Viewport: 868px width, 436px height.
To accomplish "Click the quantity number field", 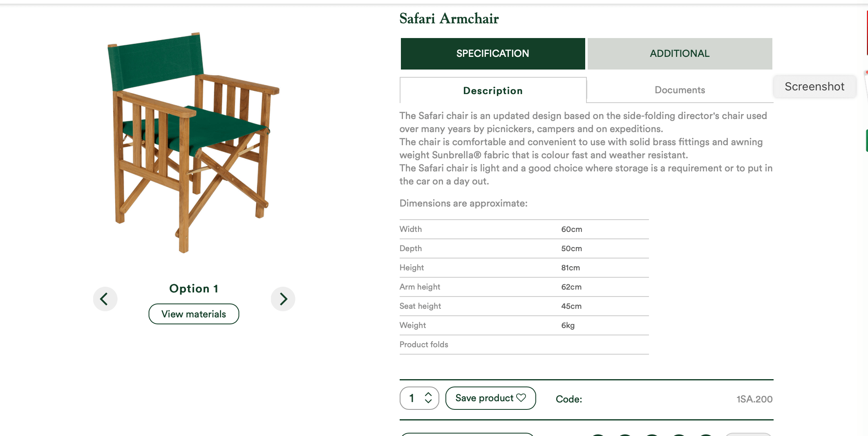I will point(412,398).
